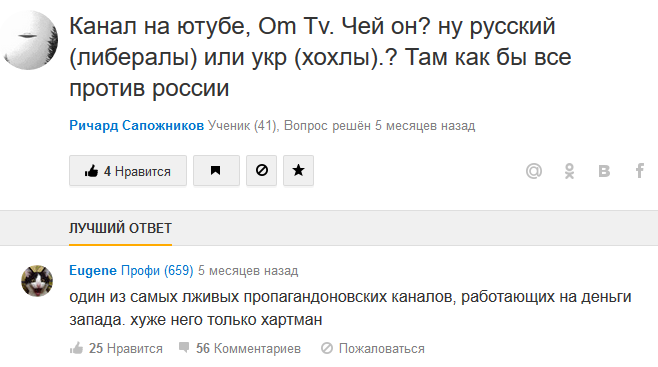
Task: Click the crossed-circle report icon under the question
Action: (261, 171)
